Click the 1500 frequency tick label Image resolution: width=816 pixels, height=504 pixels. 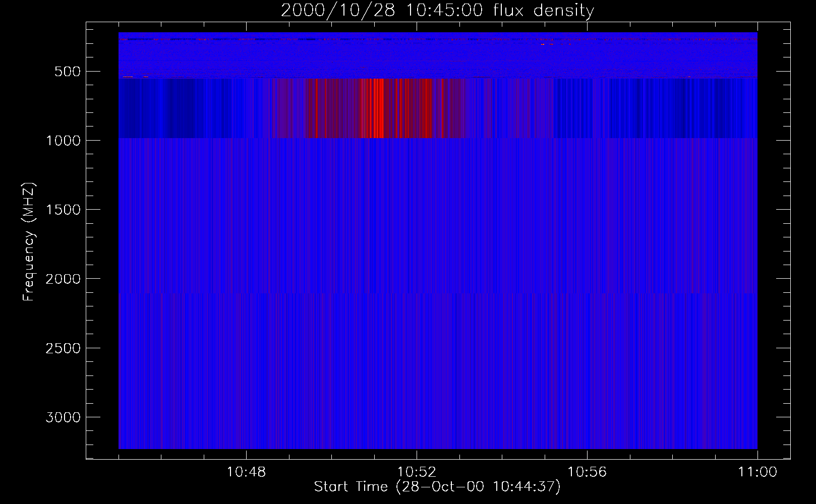[x=63, y=210]
